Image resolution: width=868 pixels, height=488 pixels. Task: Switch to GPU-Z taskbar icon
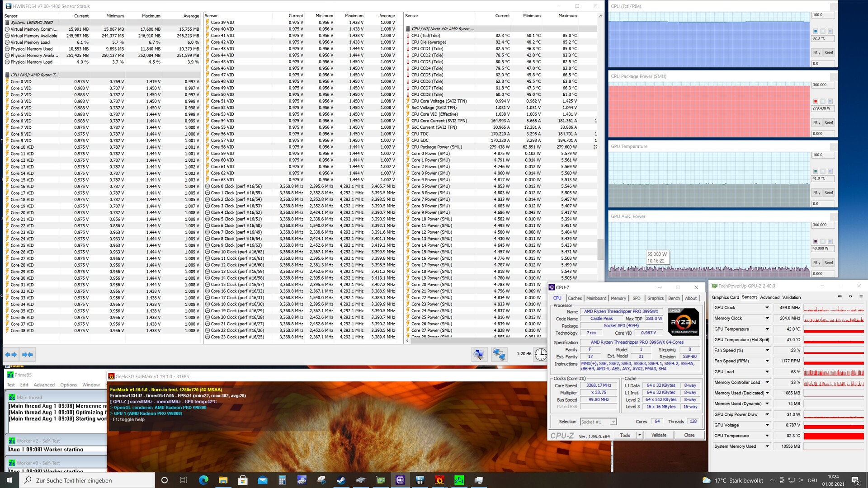[381, 480]
